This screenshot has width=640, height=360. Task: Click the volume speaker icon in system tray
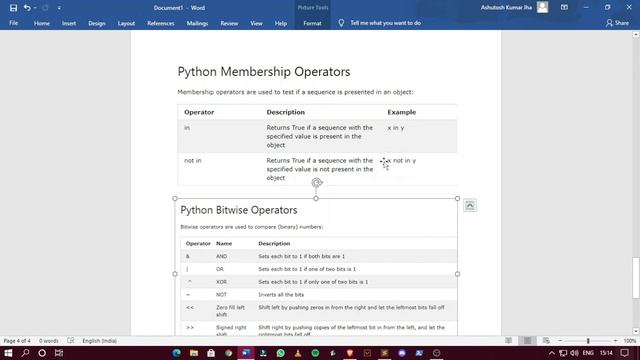point(574,353)
